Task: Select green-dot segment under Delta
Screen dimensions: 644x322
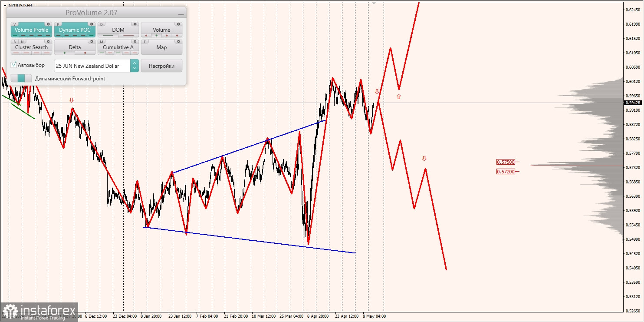Action: pyautogui.click(x=64, y=53)
